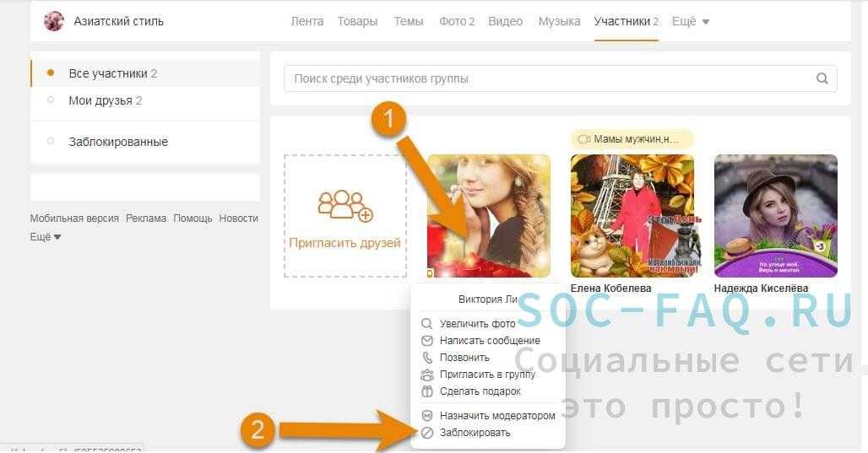The height and width of the screenshot is (453, 868).
Task: Click the Пригласить друзей people icon
Action: point(344,205)
